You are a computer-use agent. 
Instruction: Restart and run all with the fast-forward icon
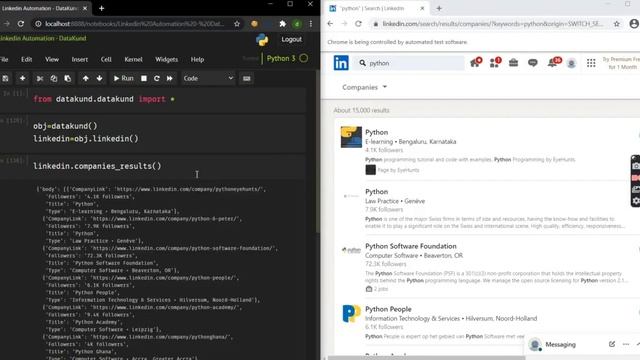pyautogui.click(x=169, y=78)
